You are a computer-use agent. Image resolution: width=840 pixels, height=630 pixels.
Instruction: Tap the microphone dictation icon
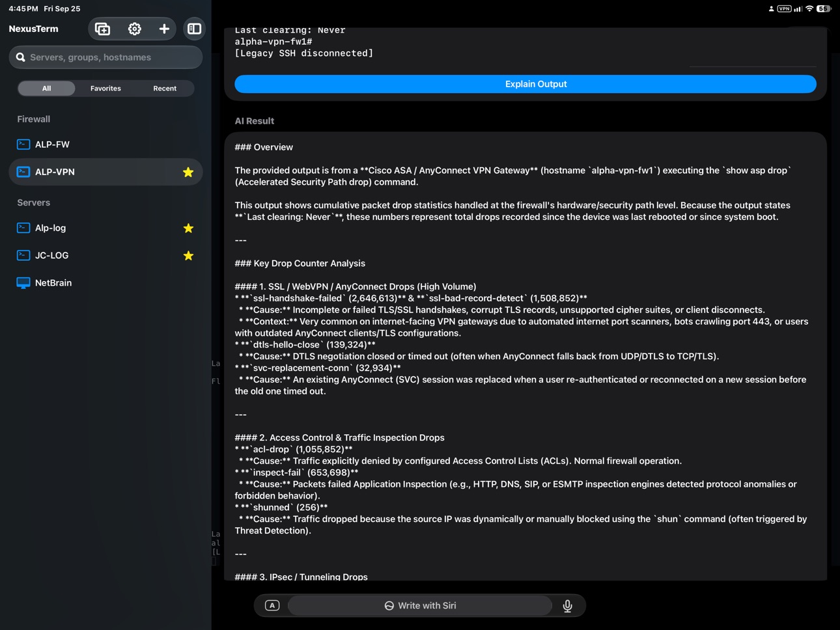[x=568, y=606]
